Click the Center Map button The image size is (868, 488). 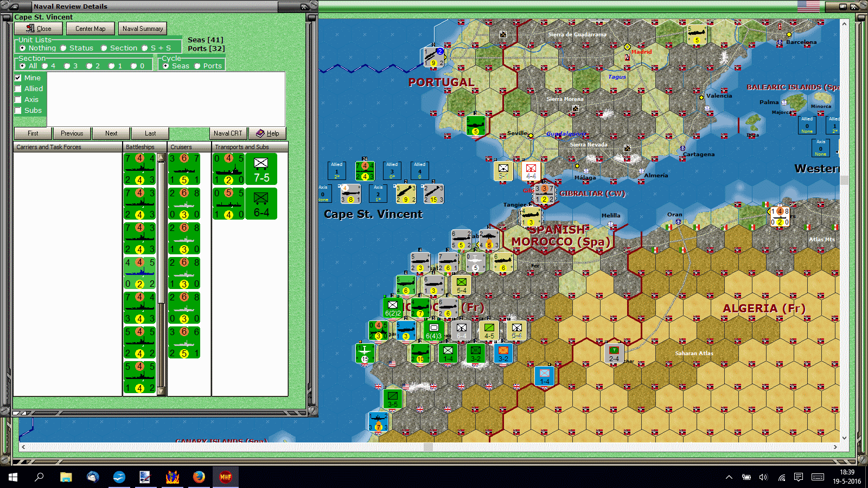click(91, 29)
